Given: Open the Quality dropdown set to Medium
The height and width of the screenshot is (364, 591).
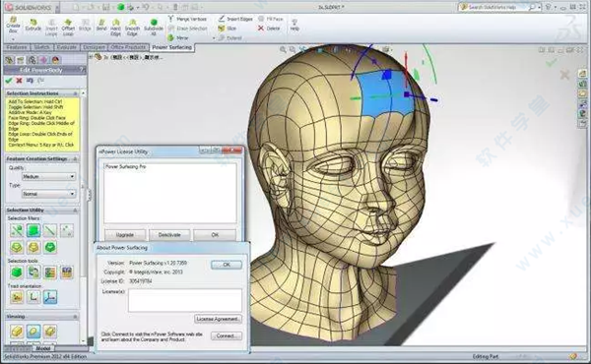Looking at the screenshot, I should point(48,176).
